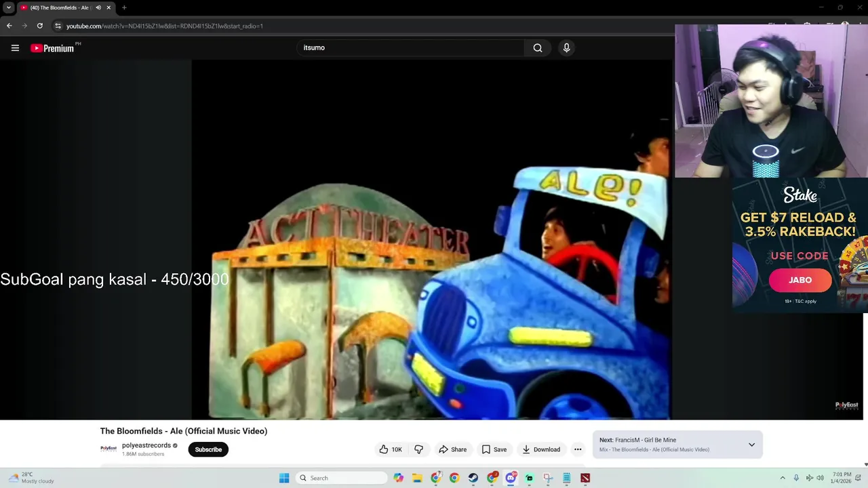The image size is (868, 488).
Task: Like the video with 10K likes
Action: [391, 449]
